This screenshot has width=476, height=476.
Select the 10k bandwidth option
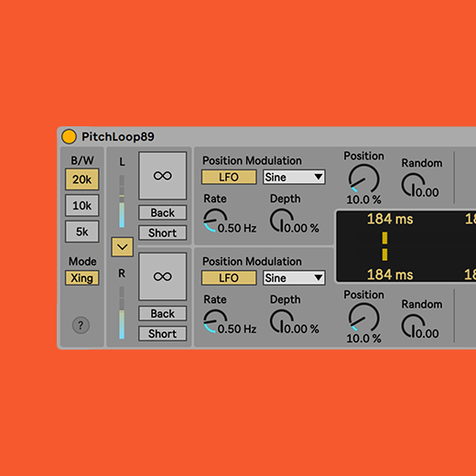pyautogui.click(x=82, y=205)
